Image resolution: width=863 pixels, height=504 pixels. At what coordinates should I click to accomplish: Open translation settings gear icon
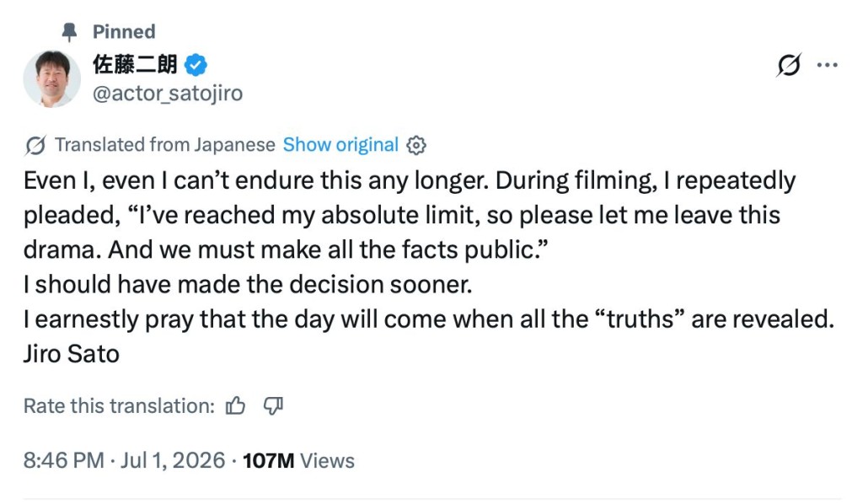coord(416,145)
